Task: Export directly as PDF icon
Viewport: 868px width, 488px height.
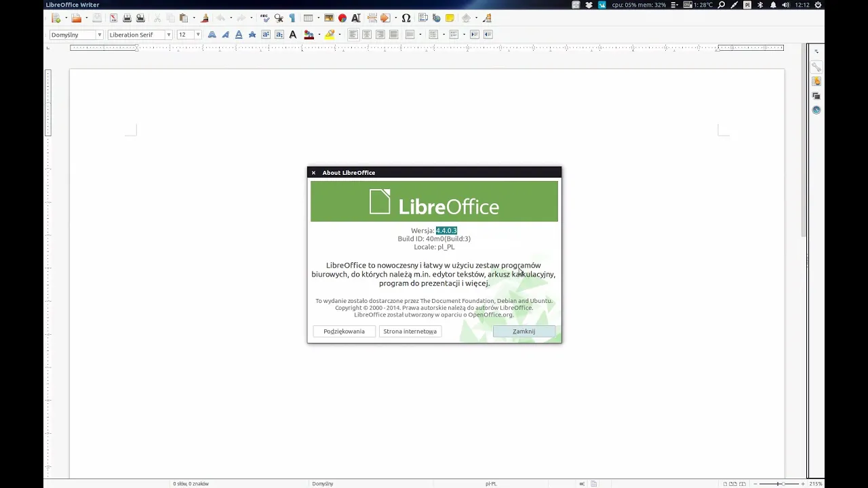Action: (x=114, y=18)
